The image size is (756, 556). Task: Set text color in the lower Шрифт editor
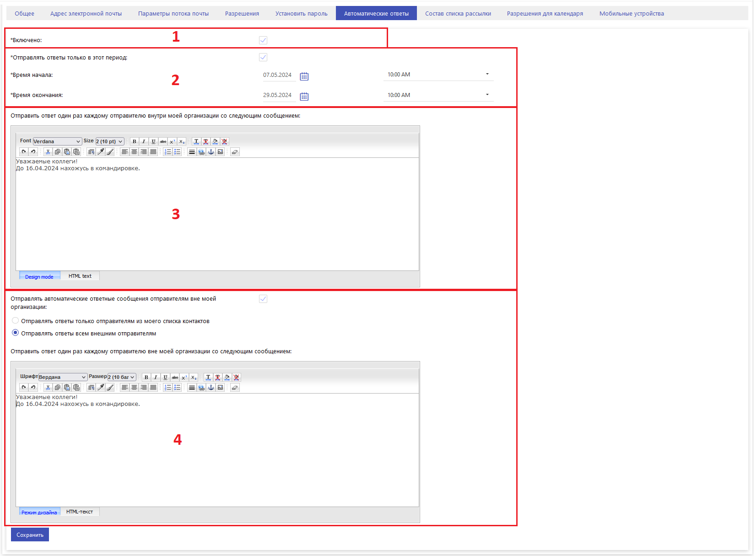pos(208,377)
